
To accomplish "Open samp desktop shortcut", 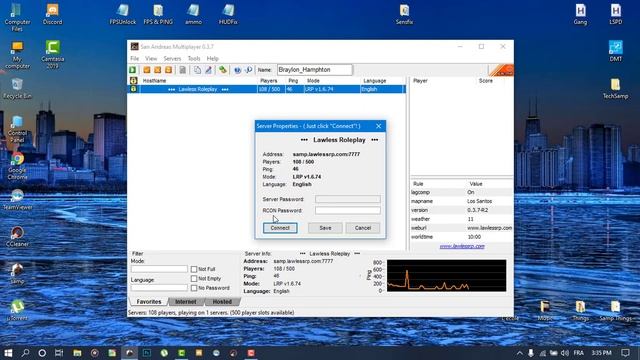I will [17, 273].
